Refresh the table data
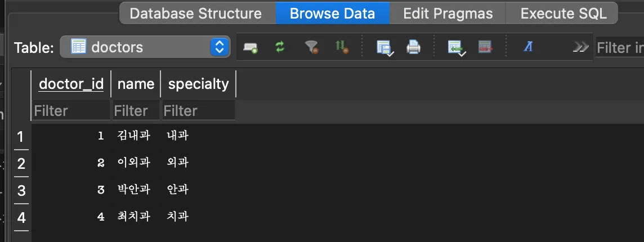Screen dimensions: 644x242 point(280,47)
